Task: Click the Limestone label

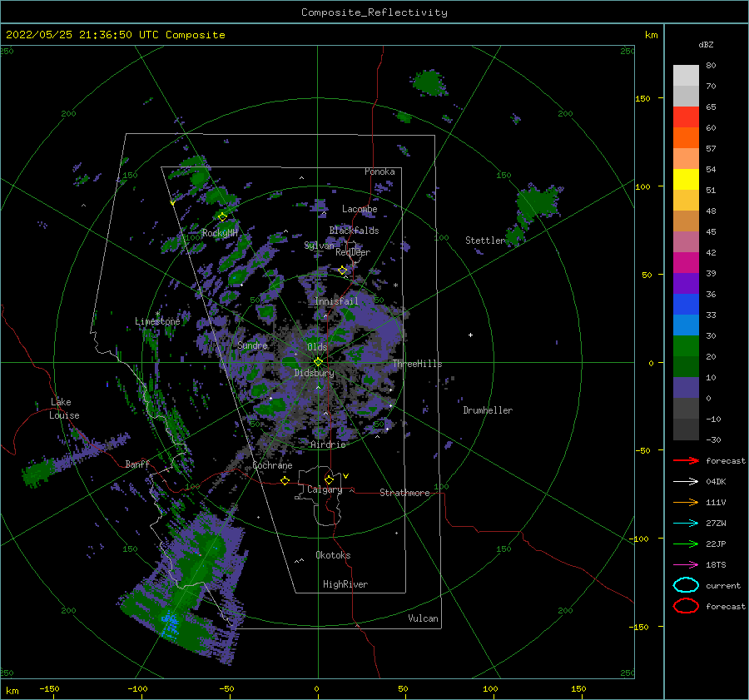Action: 157,321
